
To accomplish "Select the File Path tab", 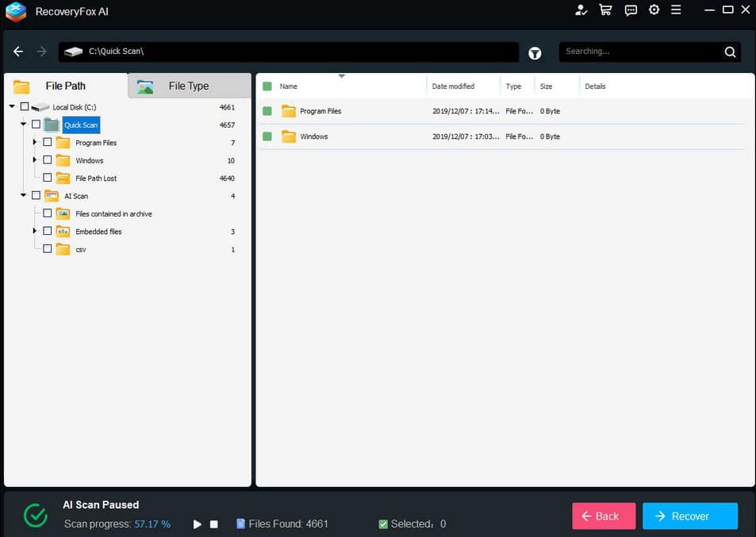I will tap(65, 86).
